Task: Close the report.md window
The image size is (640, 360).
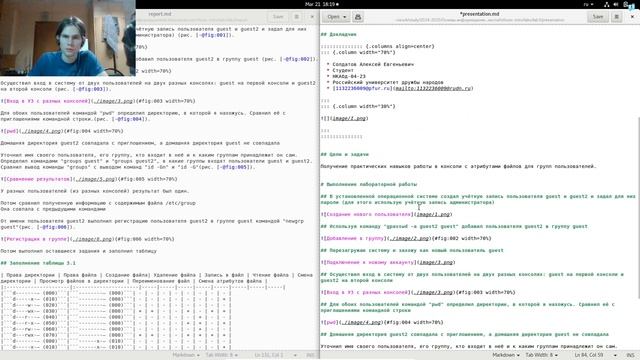Action: coord(312,17)
